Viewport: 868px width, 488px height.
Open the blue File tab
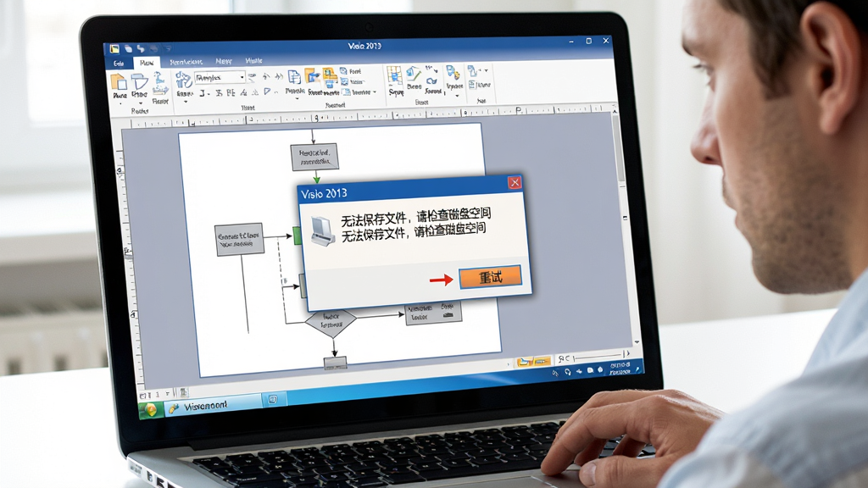(x=119, y=63)
